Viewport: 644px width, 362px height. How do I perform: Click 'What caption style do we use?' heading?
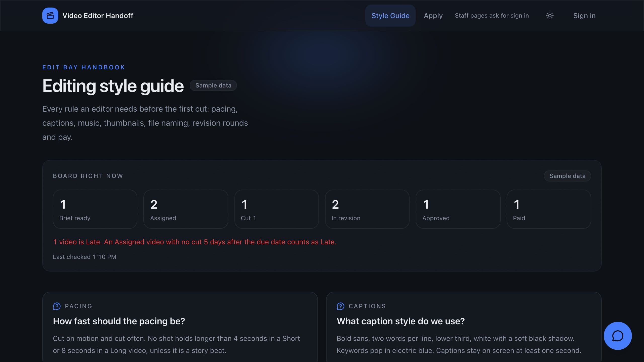(401, 321)
